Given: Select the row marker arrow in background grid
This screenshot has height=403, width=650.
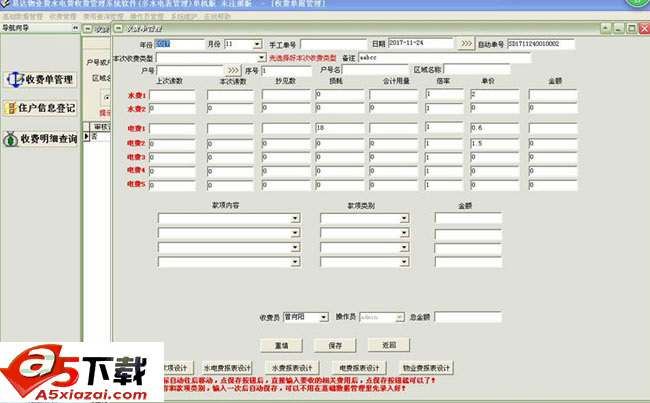Looking at the screenshot, I should (87, 136).
